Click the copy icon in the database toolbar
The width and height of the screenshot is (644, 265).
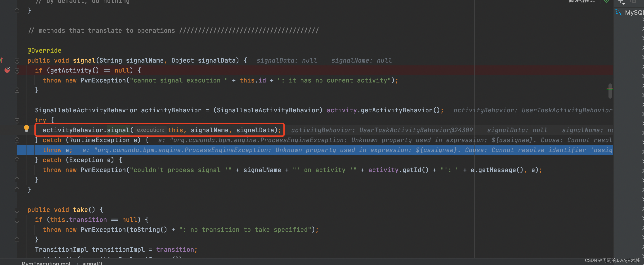tap(633, 1)
